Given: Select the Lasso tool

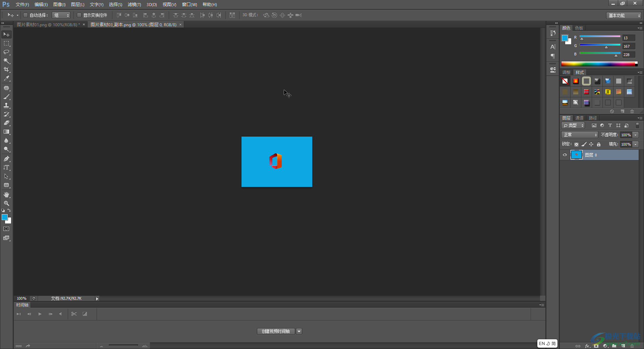Looking at the screenshot, I should click(x=6, y=52).
